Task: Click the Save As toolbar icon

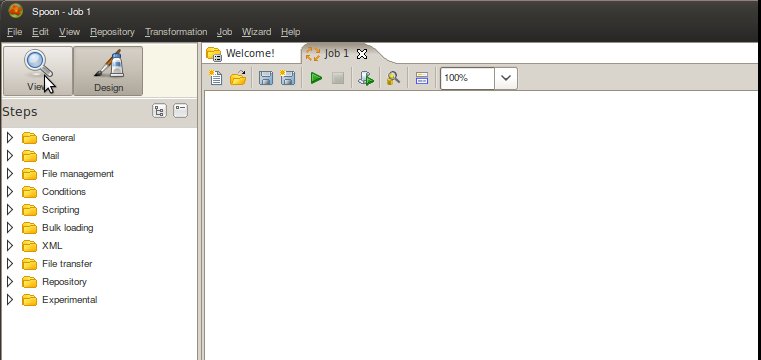Action: click(x=287, y=78)
